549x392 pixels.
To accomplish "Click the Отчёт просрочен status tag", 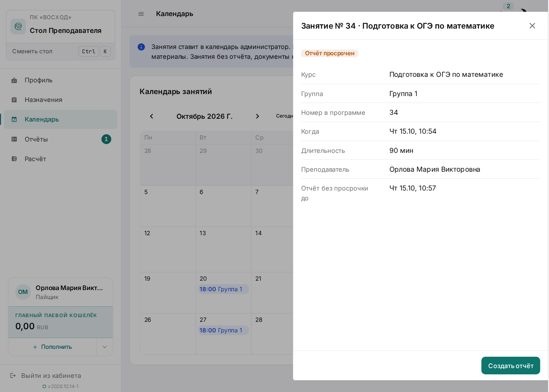I will 330,53.
